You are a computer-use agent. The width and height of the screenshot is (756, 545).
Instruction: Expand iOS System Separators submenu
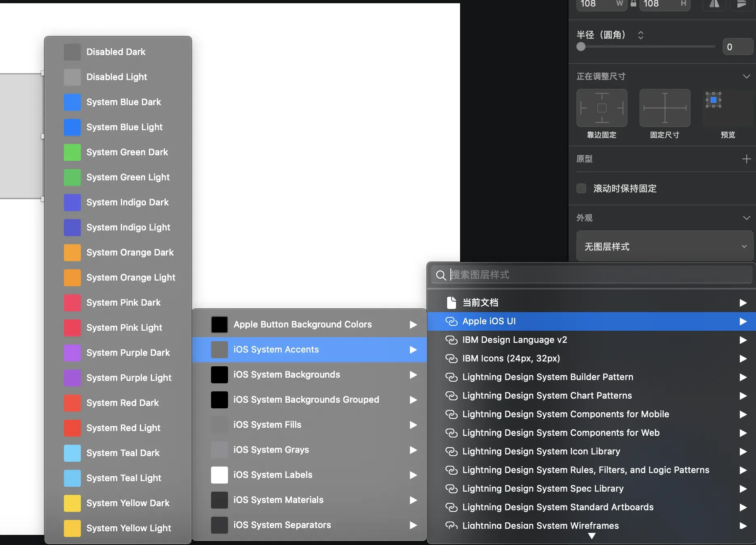309,525
